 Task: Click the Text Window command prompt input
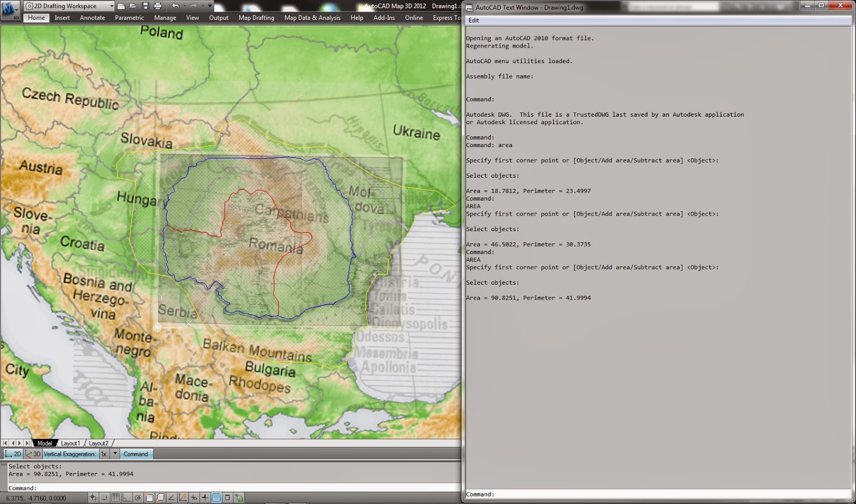658,494
